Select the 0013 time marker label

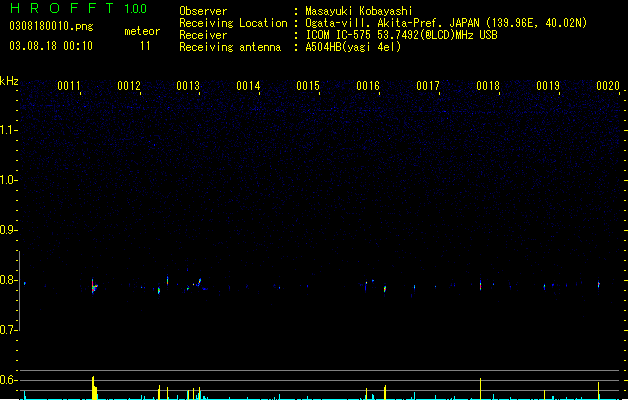(188, 86)
